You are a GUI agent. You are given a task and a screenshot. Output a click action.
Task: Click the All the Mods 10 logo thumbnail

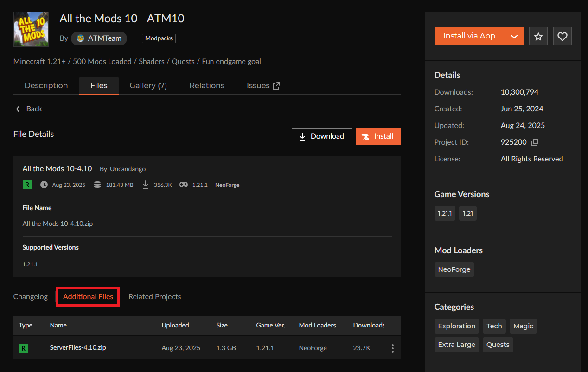pos(31,29)
